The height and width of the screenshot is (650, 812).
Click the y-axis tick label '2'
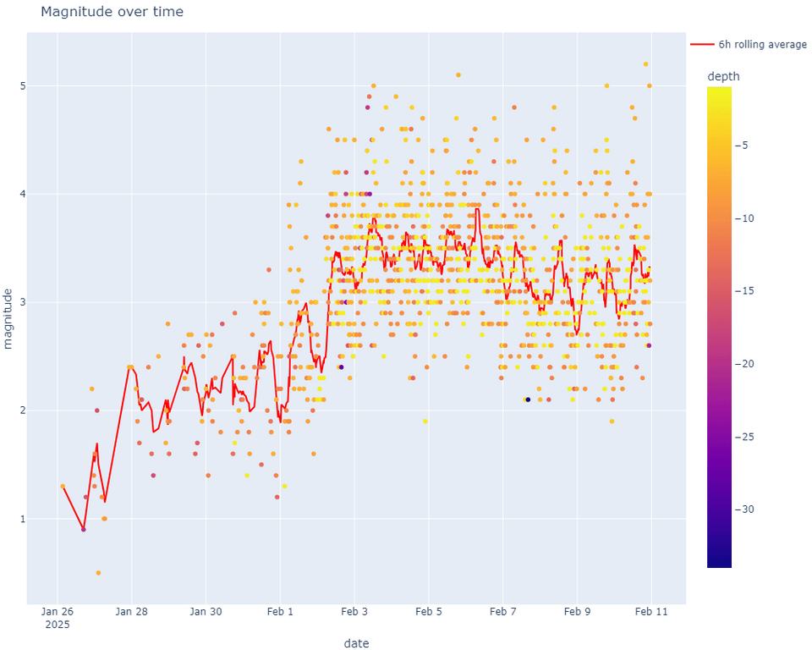coord(23,410)
